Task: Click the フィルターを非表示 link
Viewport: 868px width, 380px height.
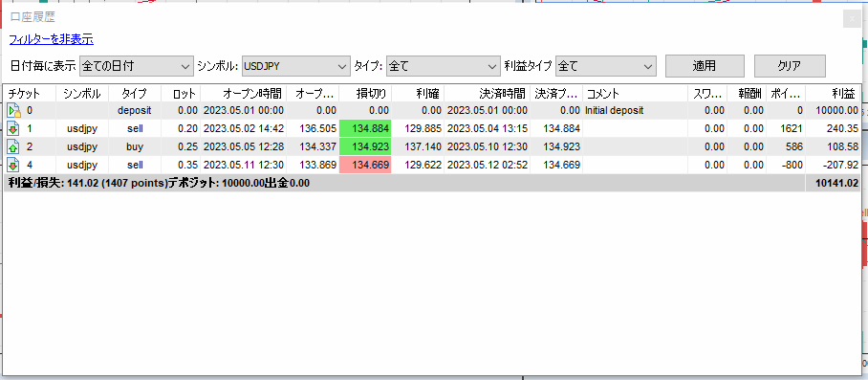Action: (52, 39)
